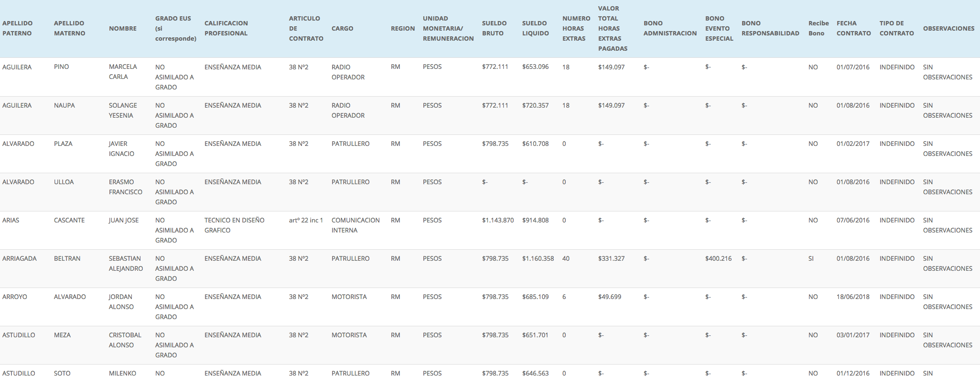Select maternal surname NAUPA cell

65,105
